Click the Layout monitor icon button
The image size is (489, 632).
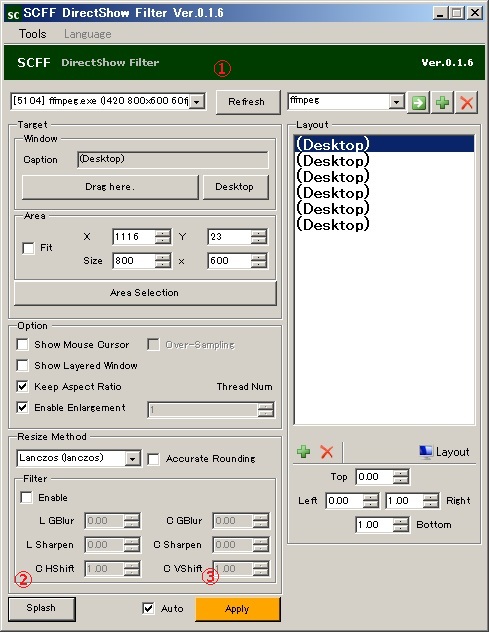click(x=444, y=452)
